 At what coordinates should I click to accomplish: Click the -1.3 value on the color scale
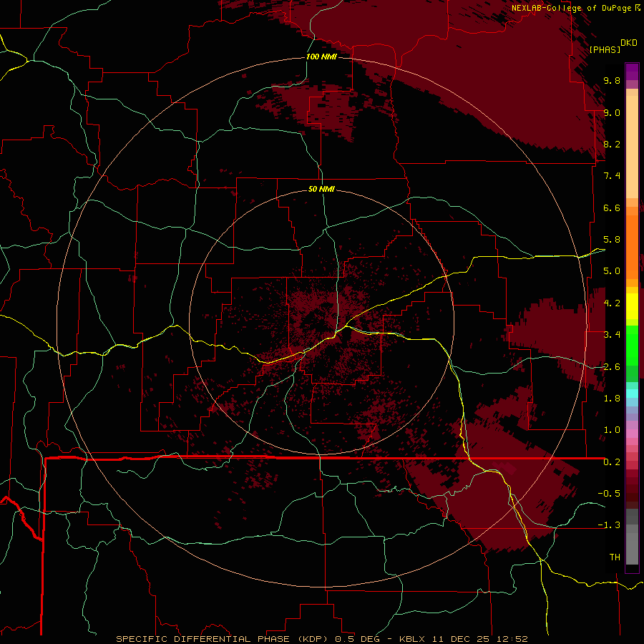click(x=609, y=525)
